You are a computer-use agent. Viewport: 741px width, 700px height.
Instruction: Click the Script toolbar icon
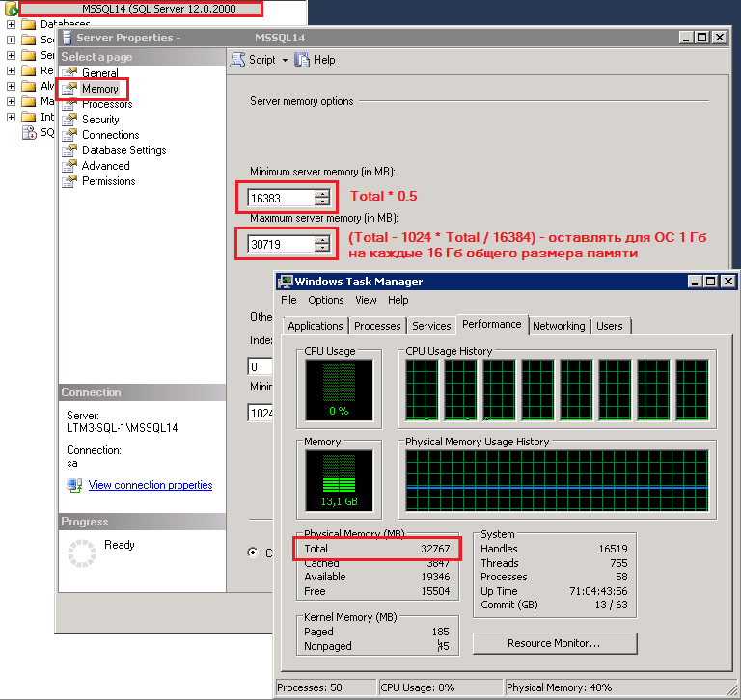click(x=238, y=60)
